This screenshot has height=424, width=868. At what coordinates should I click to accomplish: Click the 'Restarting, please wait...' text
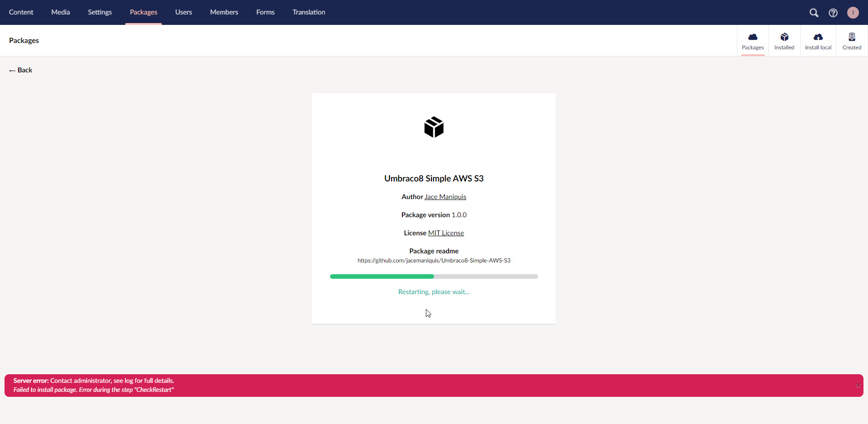point(434,292)
